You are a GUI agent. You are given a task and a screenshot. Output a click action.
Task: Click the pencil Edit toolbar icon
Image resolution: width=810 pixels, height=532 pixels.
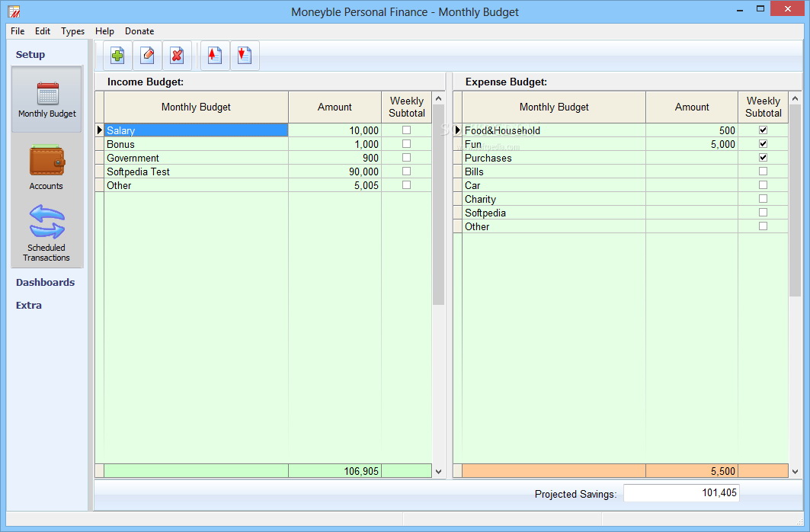point(147,56)
